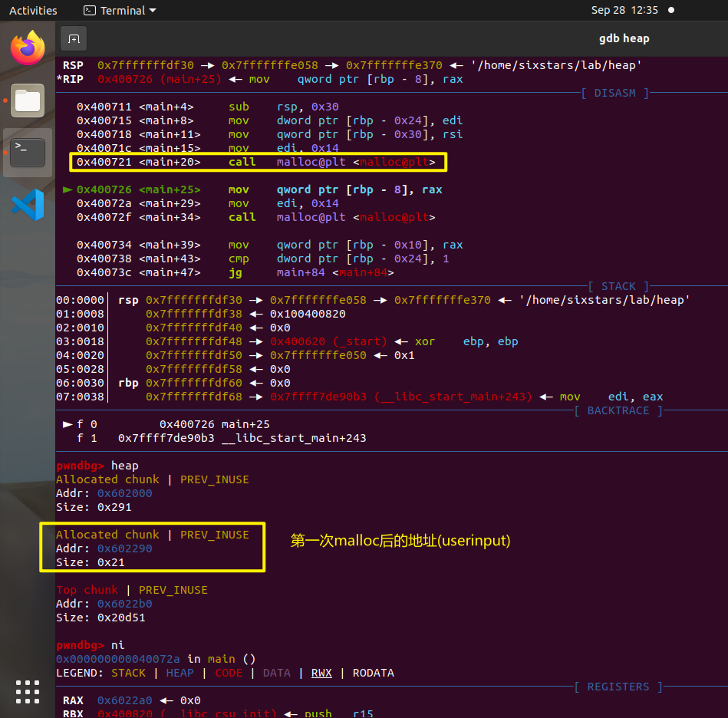Click the new terminal tab button
Screen dimensions: 728x718
(x=74, y=39)
